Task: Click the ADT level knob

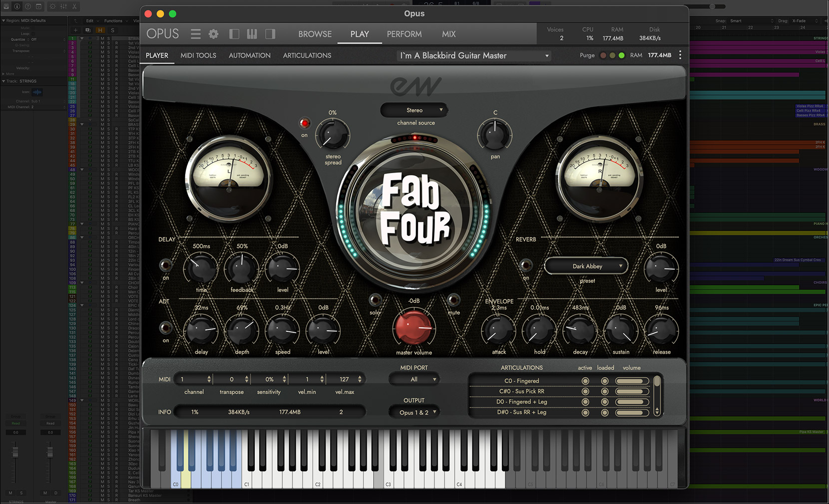Action: coord(324,330)
